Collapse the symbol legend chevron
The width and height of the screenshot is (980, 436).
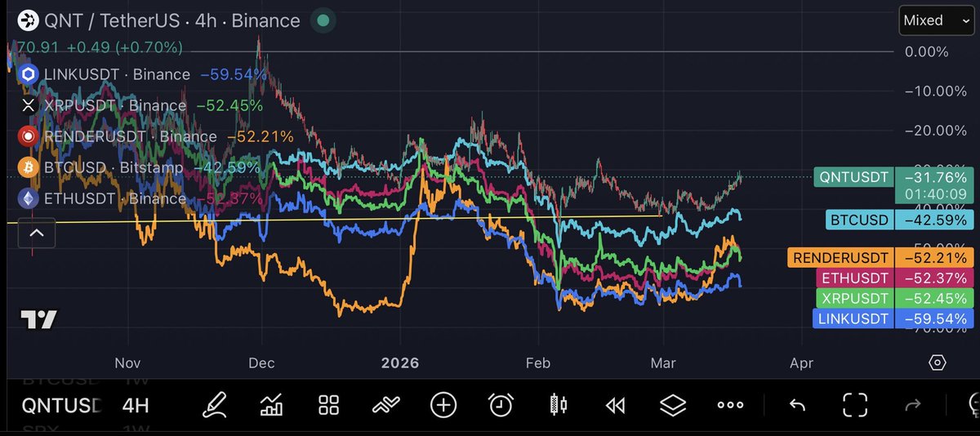(38, 234)
